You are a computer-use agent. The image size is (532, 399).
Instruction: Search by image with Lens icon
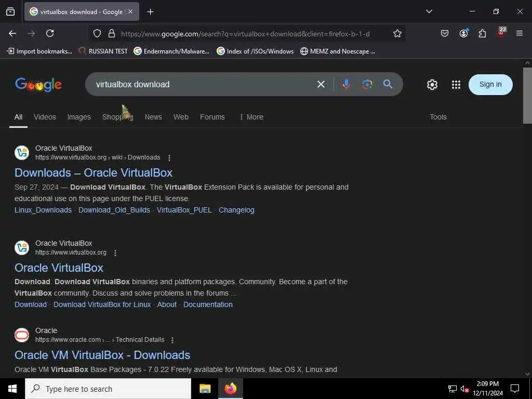click(367, 84)
